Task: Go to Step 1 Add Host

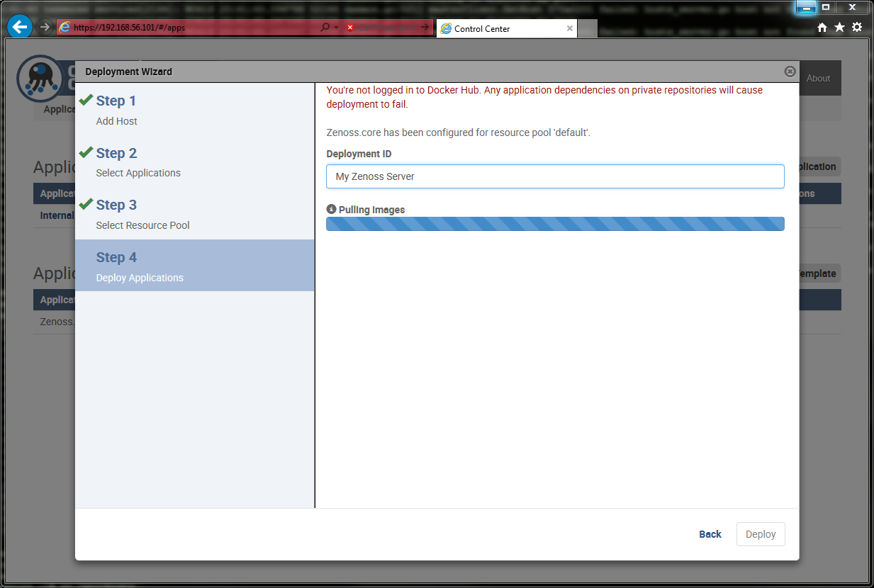Action: pyautogui.click(x=116, y=109)
